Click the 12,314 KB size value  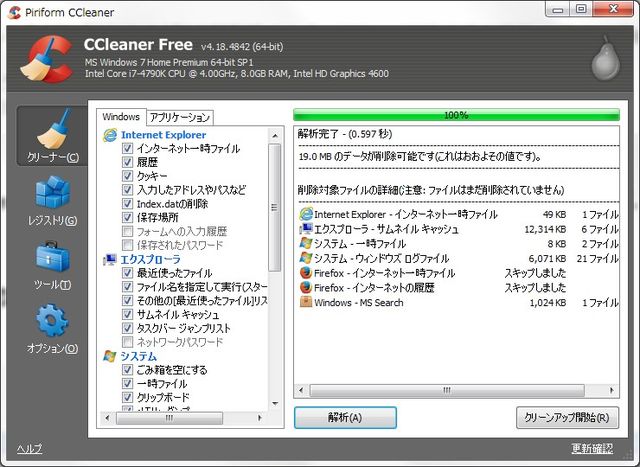tap(545, 229)
